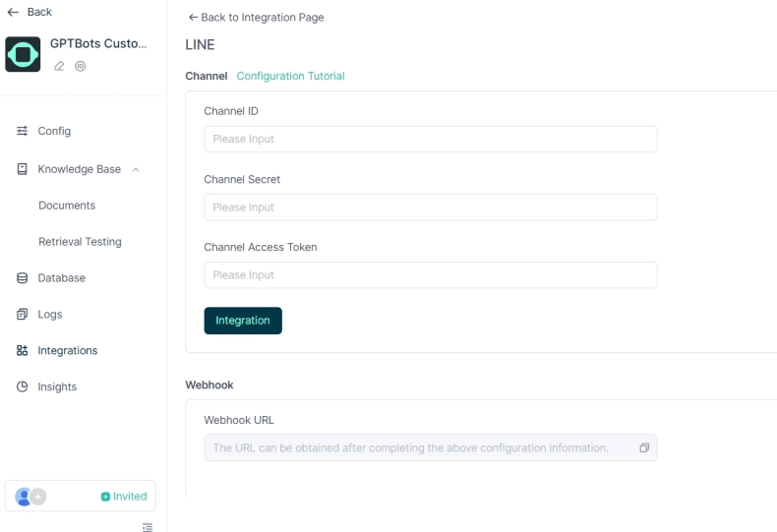
Task: Open the Config menu item
Action: click(54, 131)
